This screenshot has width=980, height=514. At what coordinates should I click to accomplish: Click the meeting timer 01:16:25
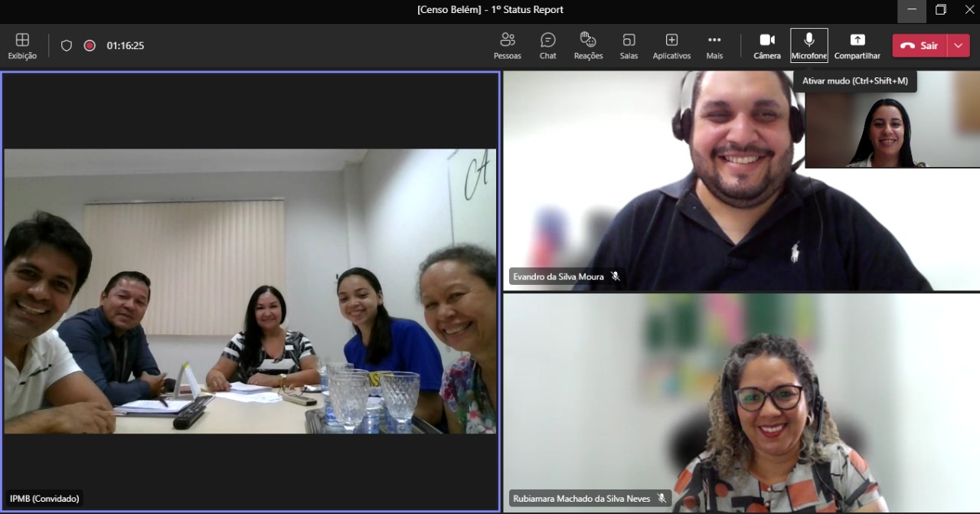tap(126, 46)
